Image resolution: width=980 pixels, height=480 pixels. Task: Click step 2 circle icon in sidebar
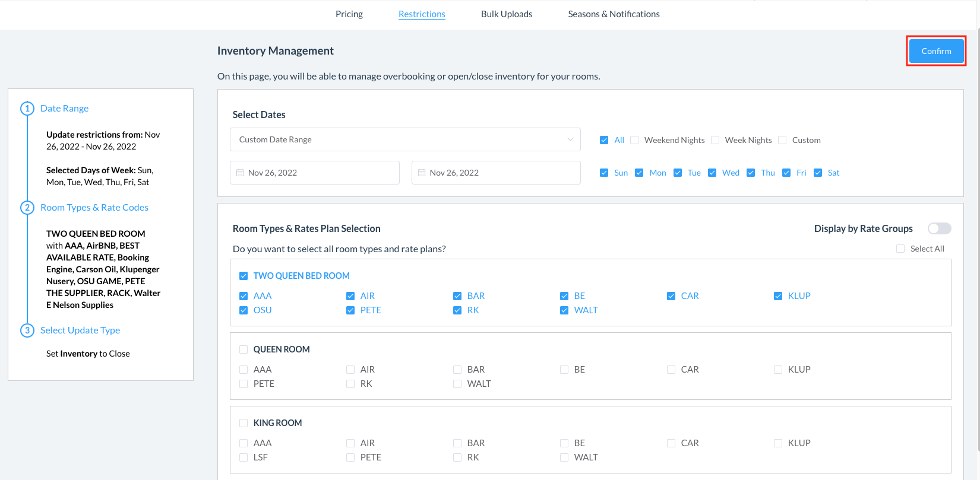tap(27, 208)
